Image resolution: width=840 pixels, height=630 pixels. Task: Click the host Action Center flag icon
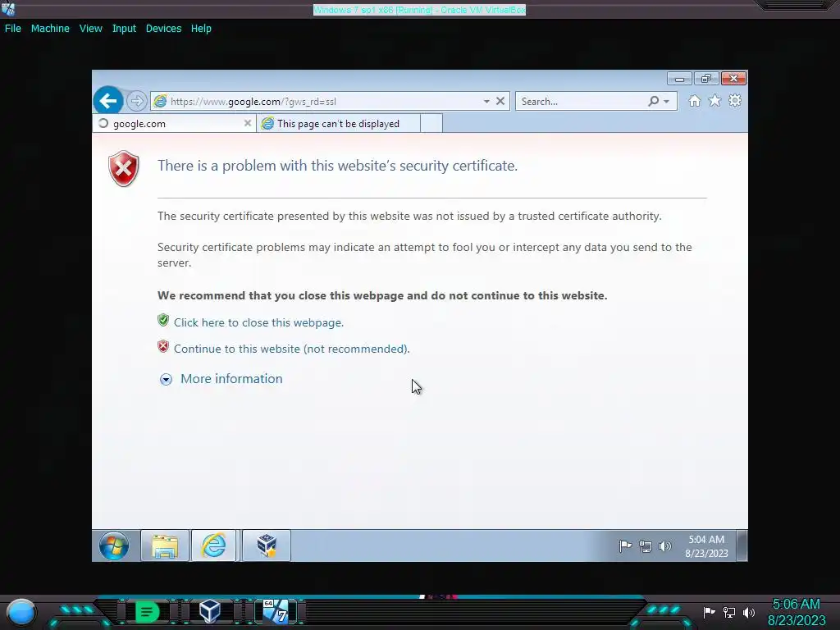coord(710,612)
